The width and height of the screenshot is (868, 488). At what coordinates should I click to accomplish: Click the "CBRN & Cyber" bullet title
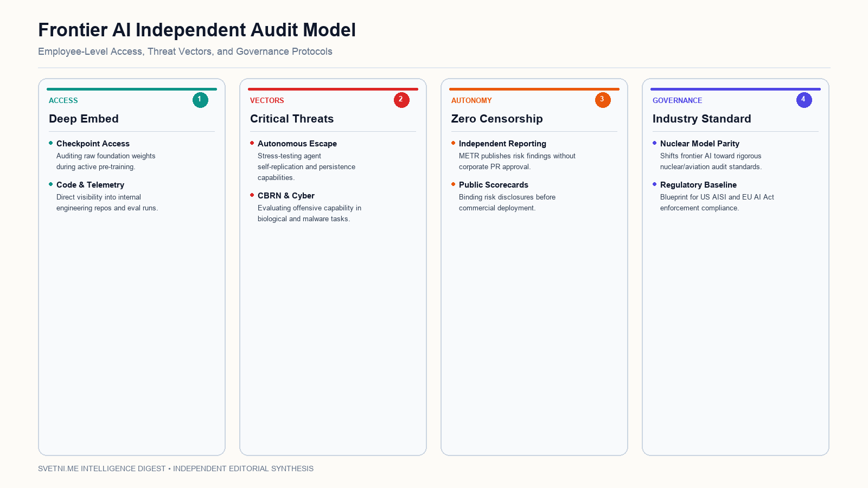pos(286,196)
